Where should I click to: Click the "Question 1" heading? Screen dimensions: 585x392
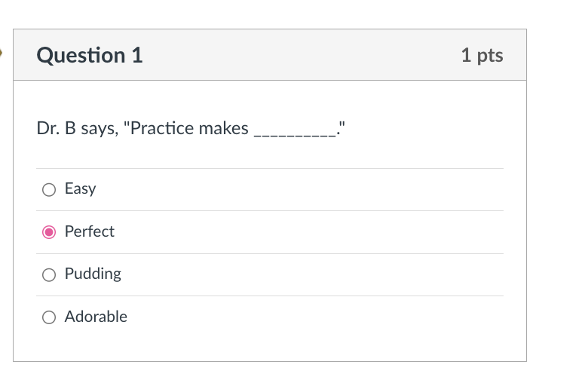tap(90, 55)
